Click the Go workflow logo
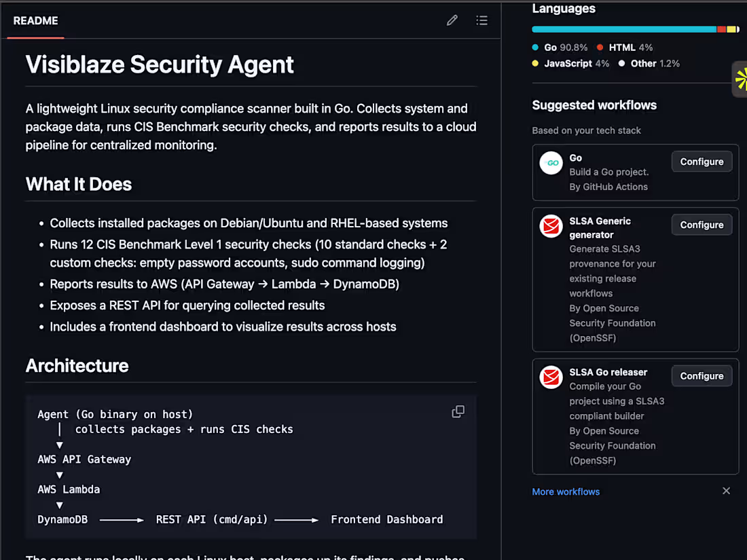 click(x=551, y=163)
